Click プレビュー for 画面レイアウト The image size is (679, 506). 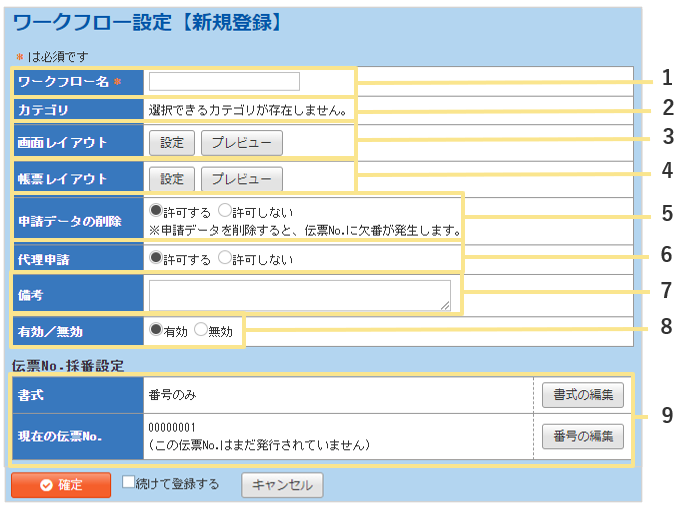pos(241,143)
